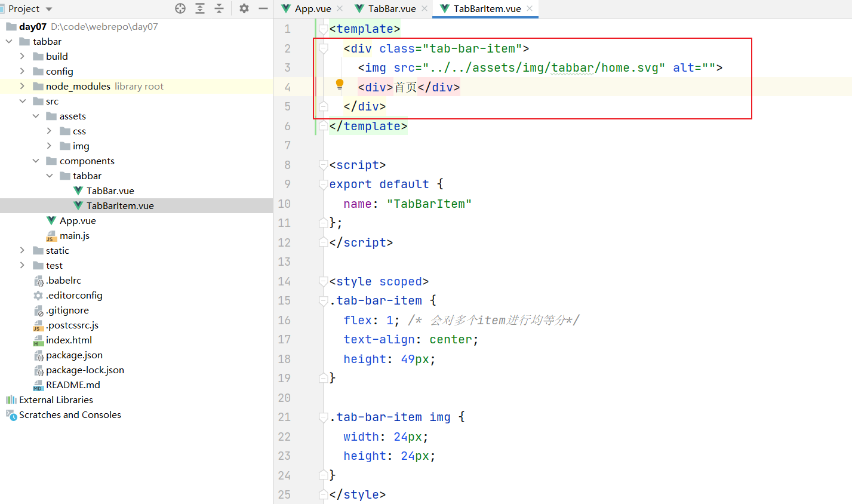This screenshot has width=852, height=504.
Task: Click the yellow lightbulb intention icon
Action: (340, 85)
